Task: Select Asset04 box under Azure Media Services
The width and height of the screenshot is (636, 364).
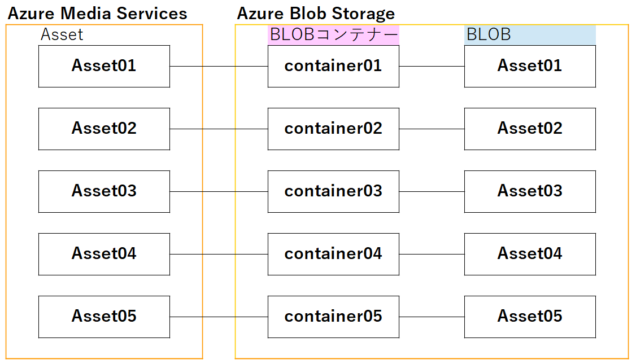Action: point(104,254)
